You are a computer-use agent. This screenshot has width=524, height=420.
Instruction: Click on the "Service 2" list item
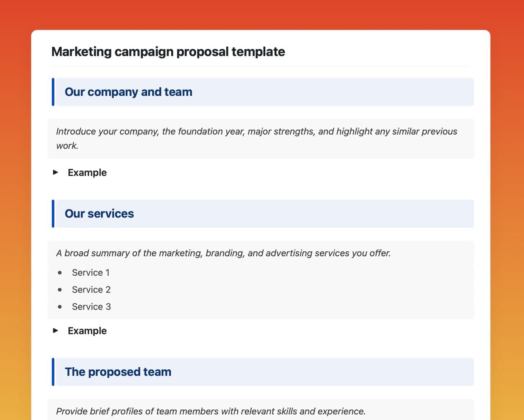pyautogui.click(x=91, y=290)
